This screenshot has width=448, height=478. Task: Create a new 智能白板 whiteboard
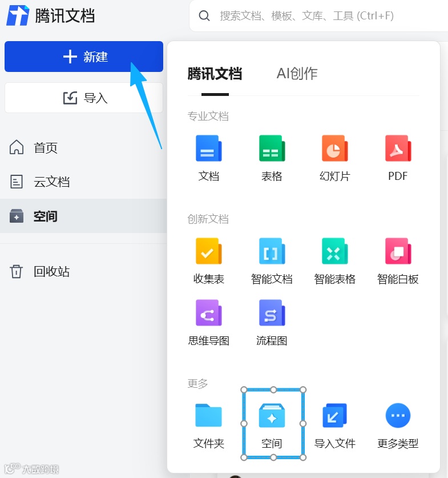(398, 261)
